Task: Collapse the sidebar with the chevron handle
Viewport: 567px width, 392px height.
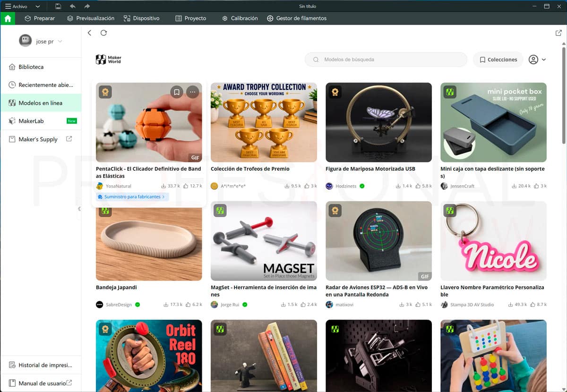Action: tap(79, 208)
